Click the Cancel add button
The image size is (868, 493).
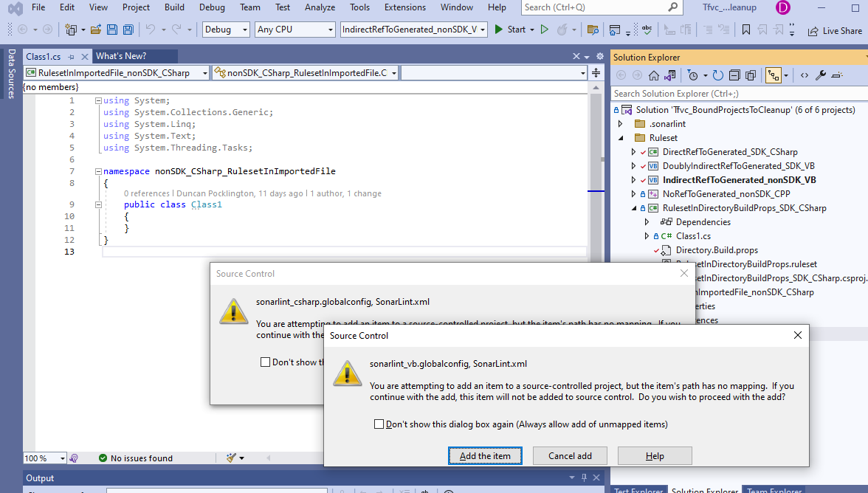point(570,455)
